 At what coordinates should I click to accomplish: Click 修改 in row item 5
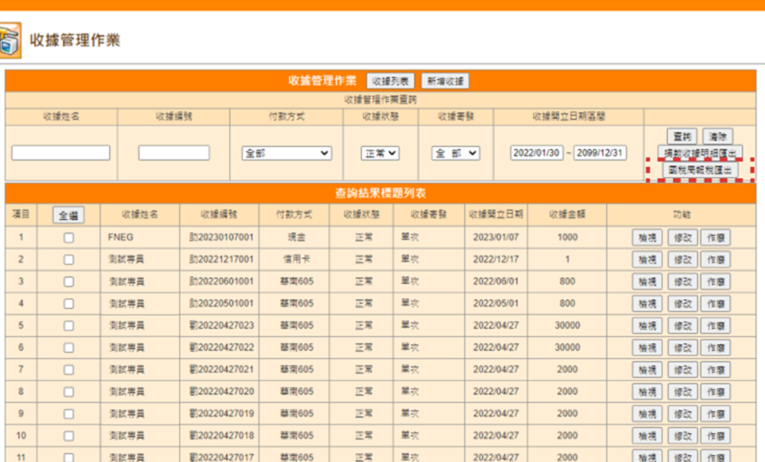(x=683, y=326)
